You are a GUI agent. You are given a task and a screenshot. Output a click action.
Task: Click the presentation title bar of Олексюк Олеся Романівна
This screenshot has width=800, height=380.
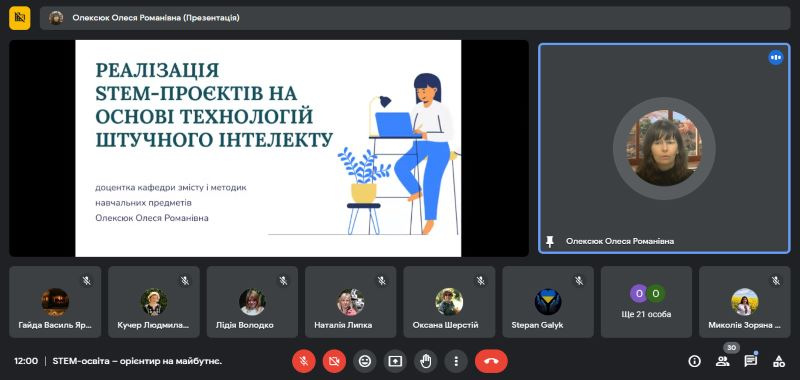415,18
